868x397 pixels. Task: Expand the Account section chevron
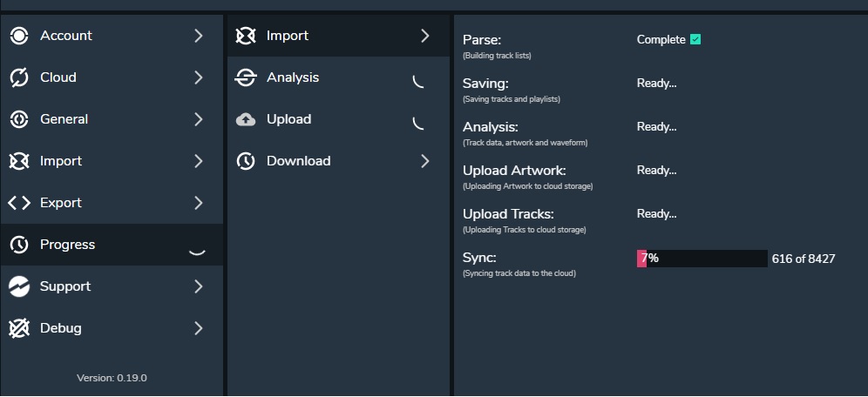coord(199,36)
